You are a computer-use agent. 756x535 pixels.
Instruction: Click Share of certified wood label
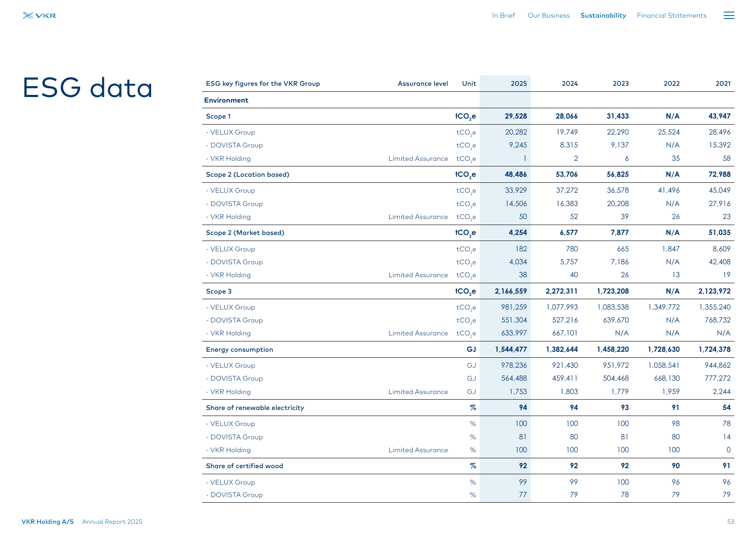pyautogui.click(x=244, y=466)
